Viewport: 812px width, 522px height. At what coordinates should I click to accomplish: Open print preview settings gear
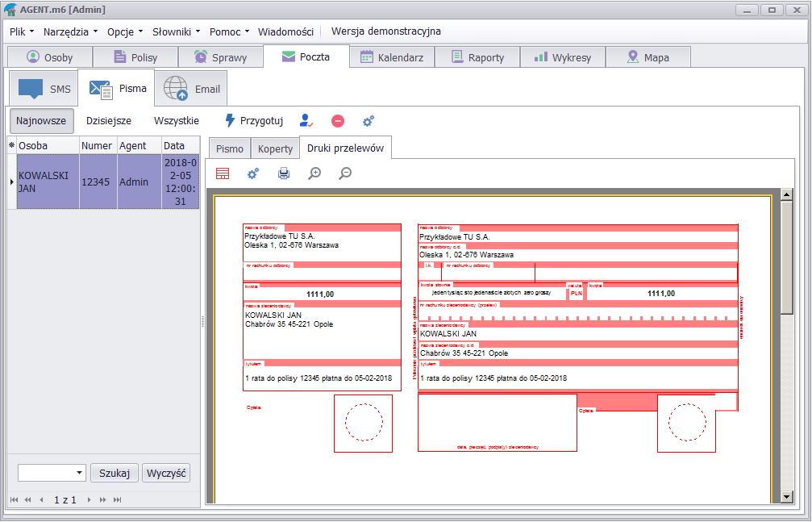pyautogui.click(x=253, y=173)
